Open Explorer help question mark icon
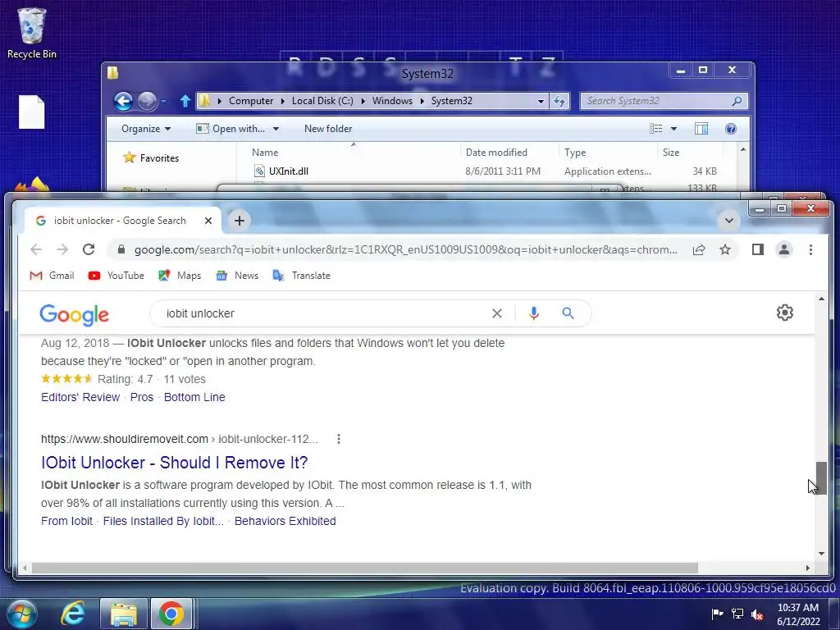Screen dimensions: 840x630 click(x=731, y=129)
